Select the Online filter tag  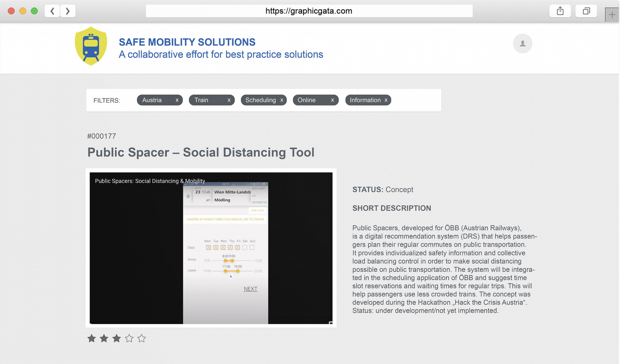316,100
